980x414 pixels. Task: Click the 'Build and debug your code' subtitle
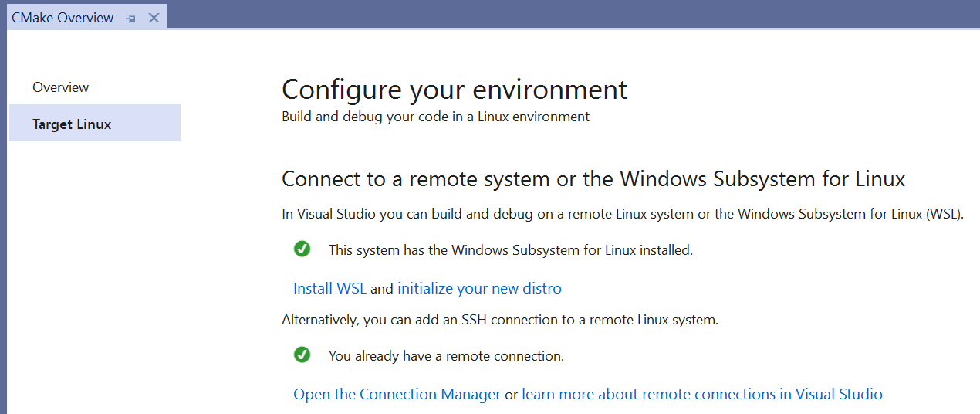pos(435,117)
